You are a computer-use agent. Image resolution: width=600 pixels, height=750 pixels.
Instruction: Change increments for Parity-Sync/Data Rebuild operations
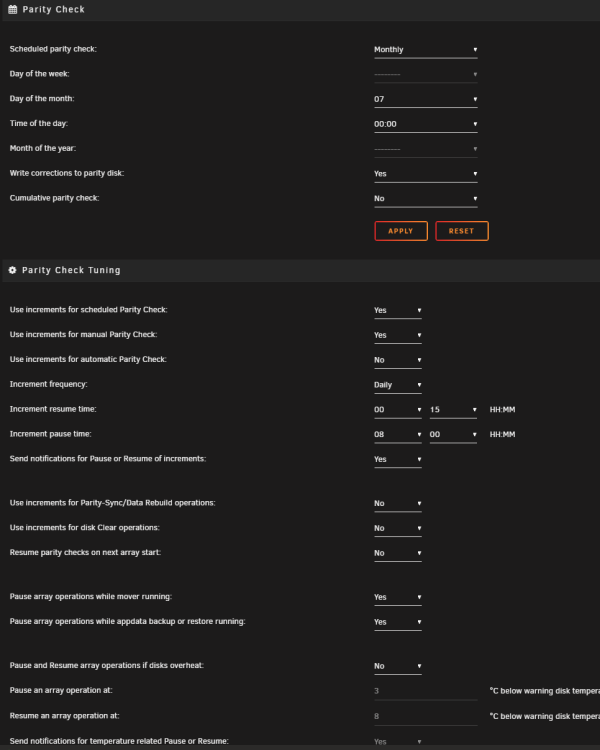point(398,504)
